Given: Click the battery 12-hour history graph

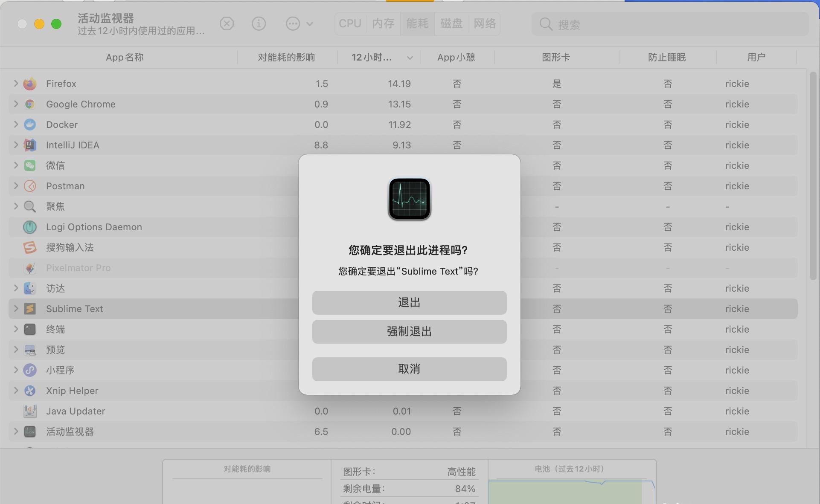Looking at the screenshot, I should click(572, 491).
